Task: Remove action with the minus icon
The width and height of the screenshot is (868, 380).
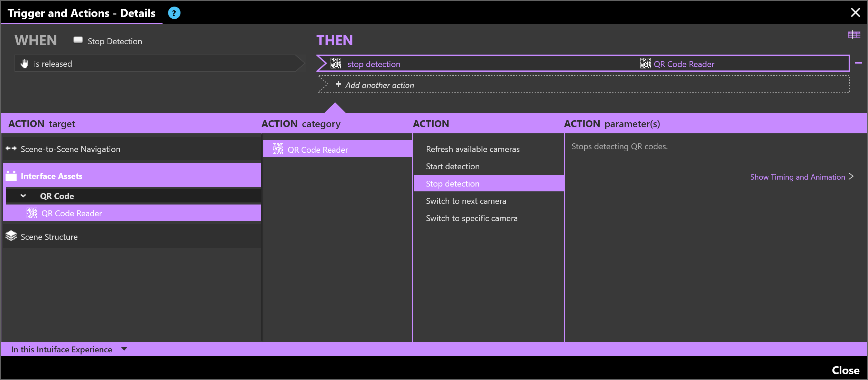Action: [858, 63]
